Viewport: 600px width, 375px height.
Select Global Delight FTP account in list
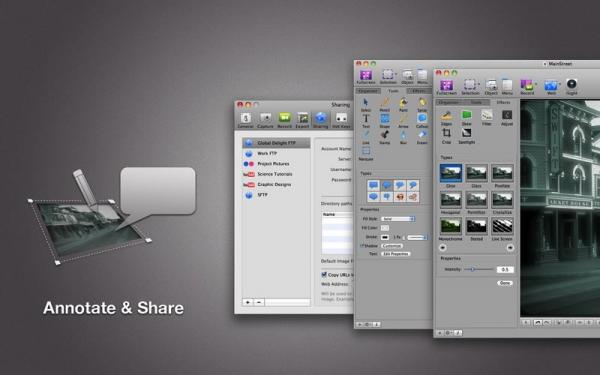click(276, 143)
